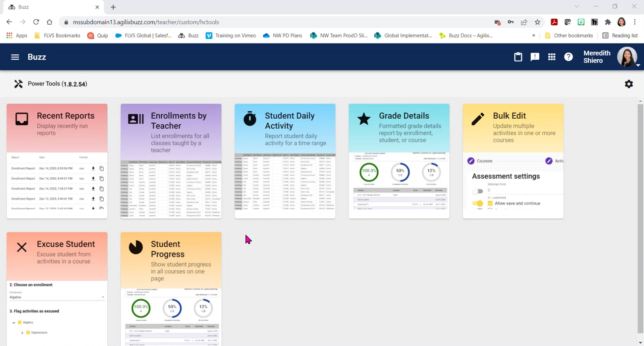Open the Reading list
The width and height of the screenshot is (644, 346).
[x=620, y=35]
